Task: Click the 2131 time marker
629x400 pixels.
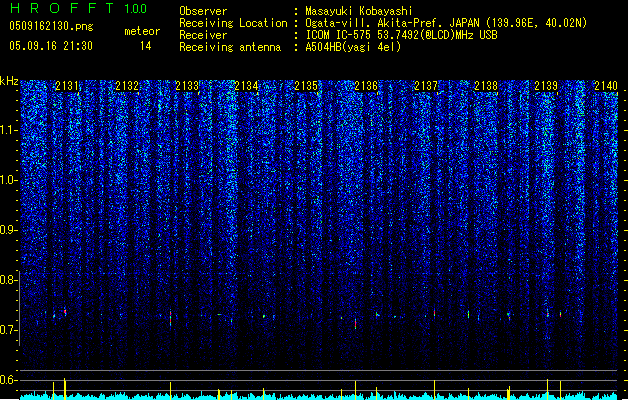Action: point(67,86)
